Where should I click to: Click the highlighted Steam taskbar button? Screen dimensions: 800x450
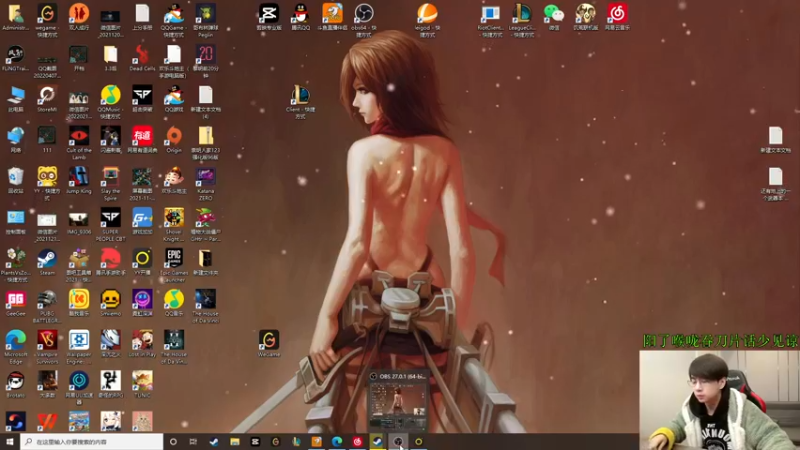(x=378, y=441)
